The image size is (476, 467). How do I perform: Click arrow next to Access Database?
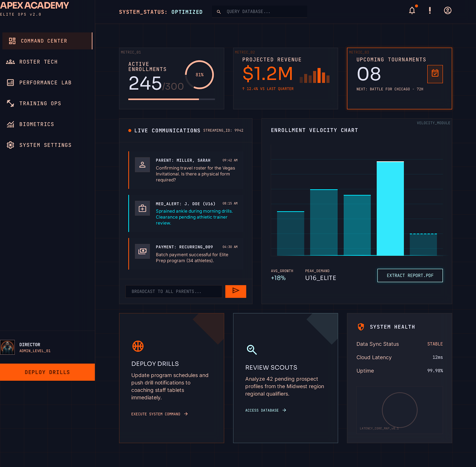[284, 410]
